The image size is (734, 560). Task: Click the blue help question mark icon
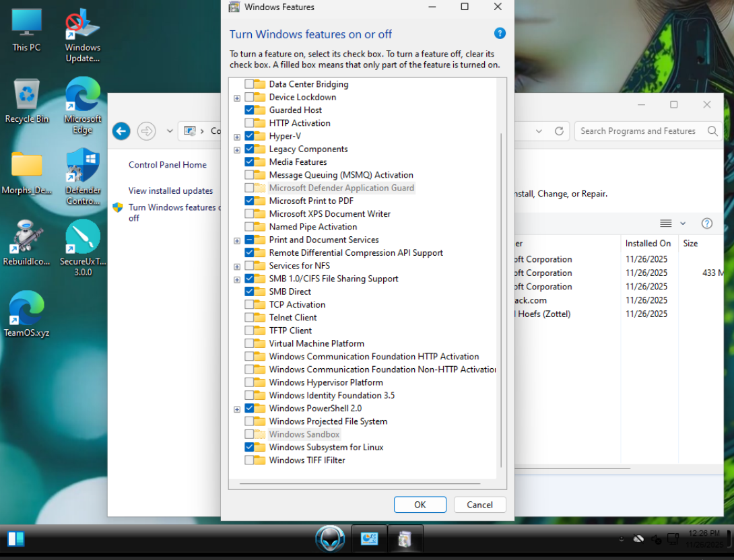click(500, 33)
